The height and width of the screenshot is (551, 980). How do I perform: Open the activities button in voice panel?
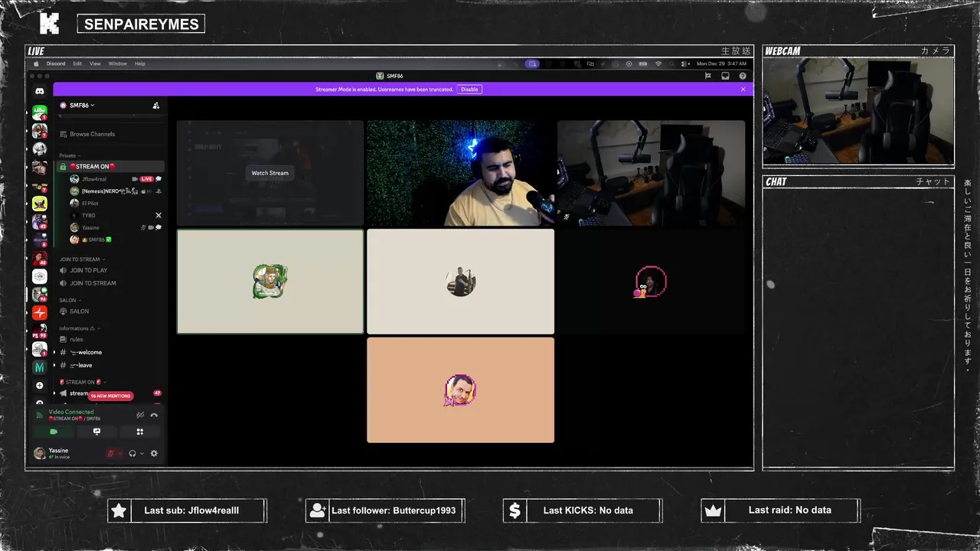[x=140, y=432]
